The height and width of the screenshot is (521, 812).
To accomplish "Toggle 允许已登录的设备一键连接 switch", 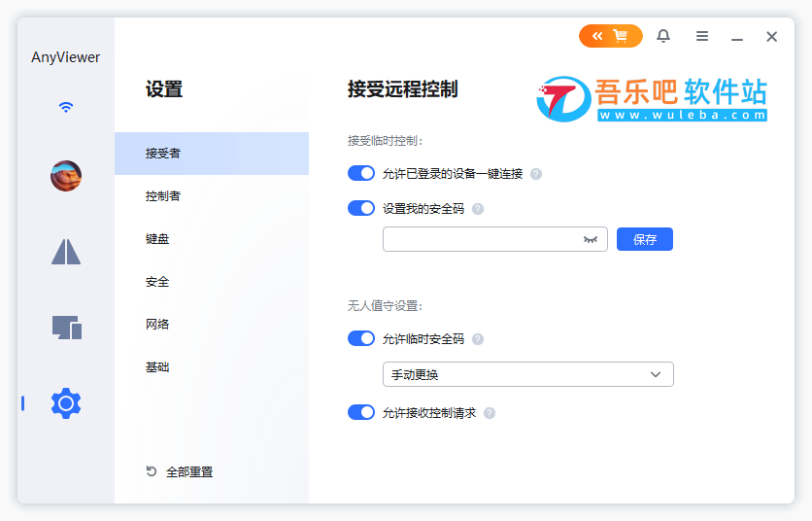I will [361, 173].
